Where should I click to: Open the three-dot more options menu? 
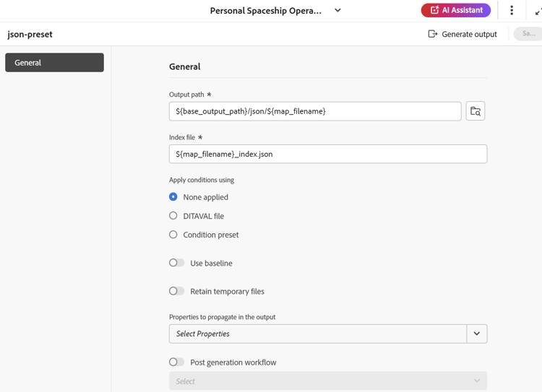tap(512, 10)
